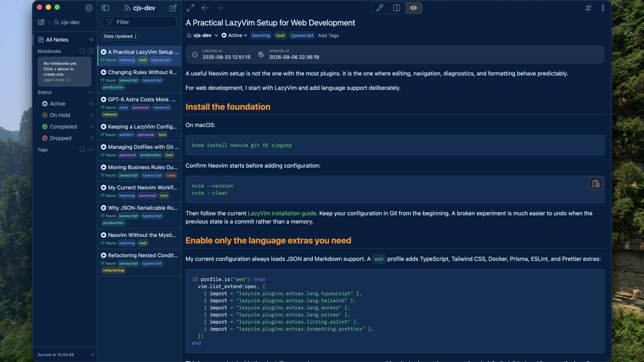The width and height of the screenshot is (644, 362).
Task: Add a new notebook with the plus icon
Action: (91, 51)
